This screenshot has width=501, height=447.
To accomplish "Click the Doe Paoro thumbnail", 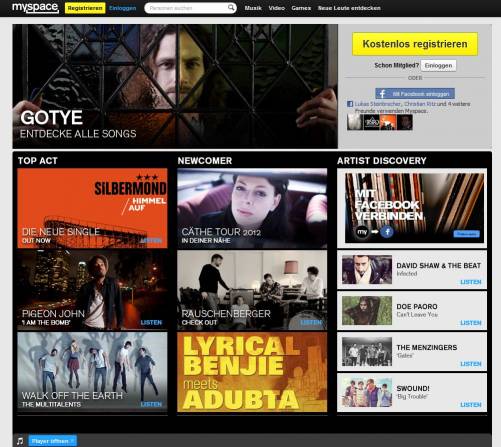I will pyautogui.click(x=367, y=311).
